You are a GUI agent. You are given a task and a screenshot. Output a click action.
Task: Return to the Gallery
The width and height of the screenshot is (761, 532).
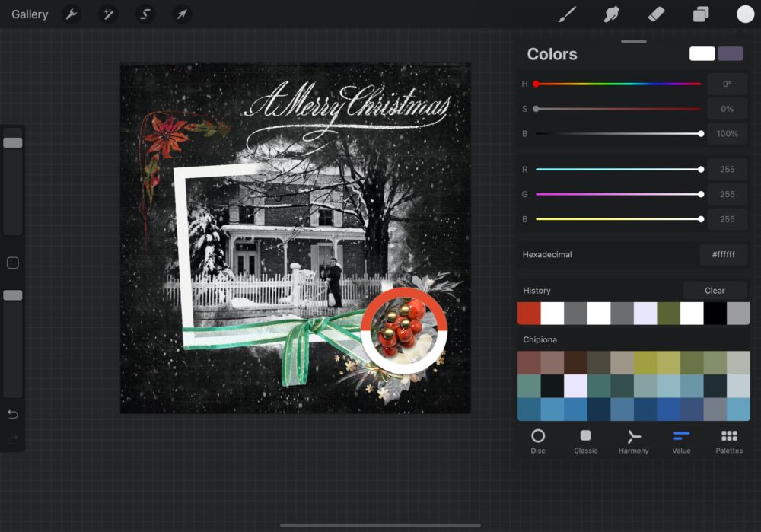[x=30, y=14]
